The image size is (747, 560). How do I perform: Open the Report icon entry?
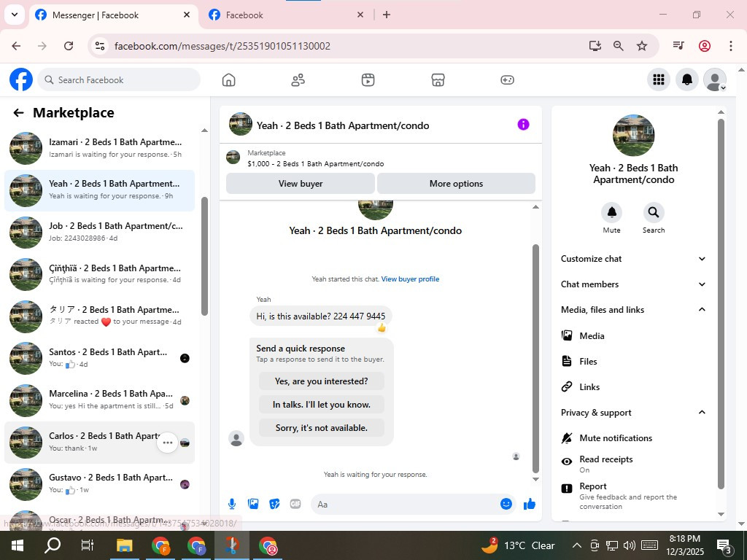[x=566, y=488]
